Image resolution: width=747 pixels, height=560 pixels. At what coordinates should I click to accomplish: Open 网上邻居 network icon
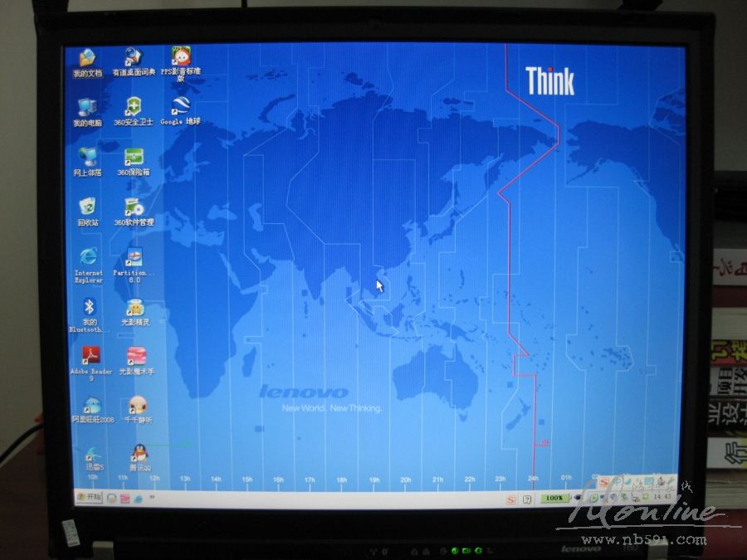tap(88, 163)
